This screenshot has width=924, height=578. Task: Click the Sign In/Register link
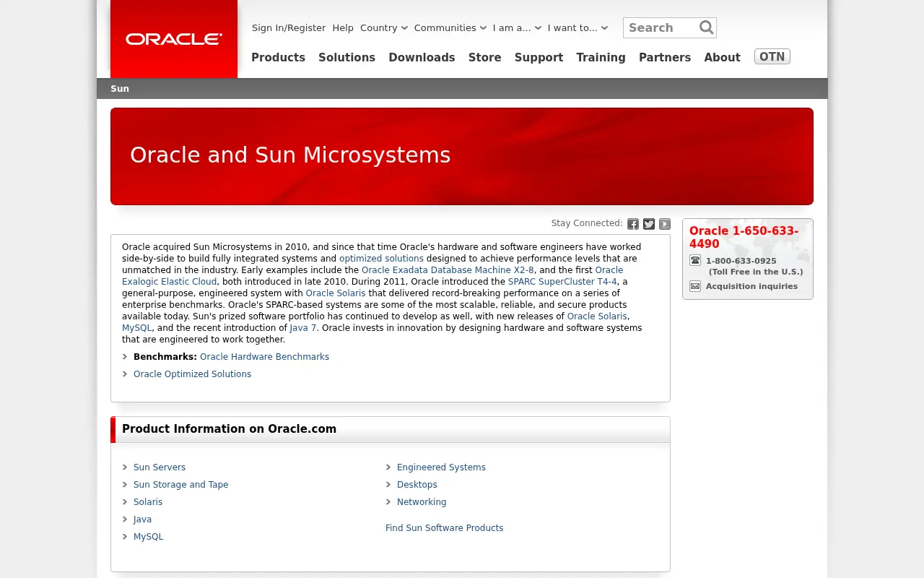point(289,27)
